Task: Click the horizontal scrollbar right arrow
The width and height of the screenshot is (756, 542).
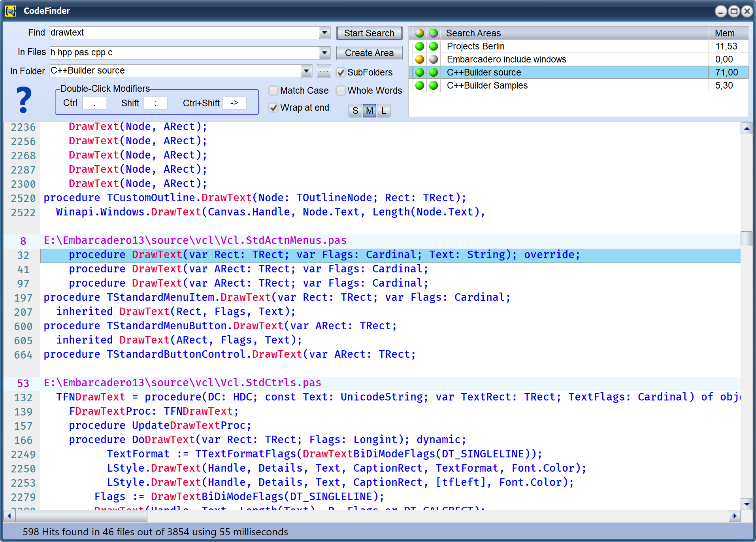Action: tap(734, 516)
